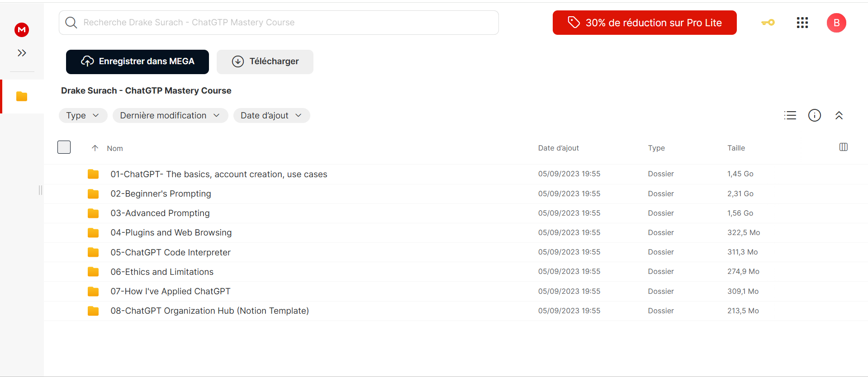Switch to list view icon
The image size is (868, 377).
[x=790, y=115]
